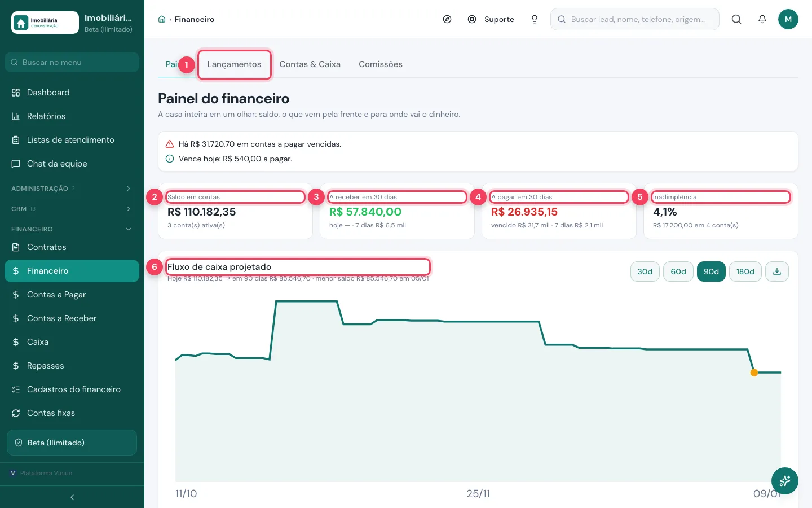812x508 pixels.
Task: Click the Contratos document icon
Action: tap(16, 247)
